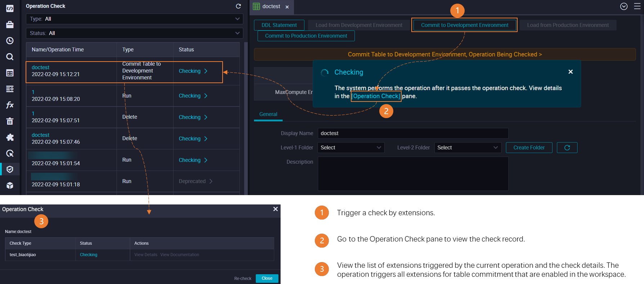Refresh the Operation Check list

pyautogui.click(x=238, y=6)
